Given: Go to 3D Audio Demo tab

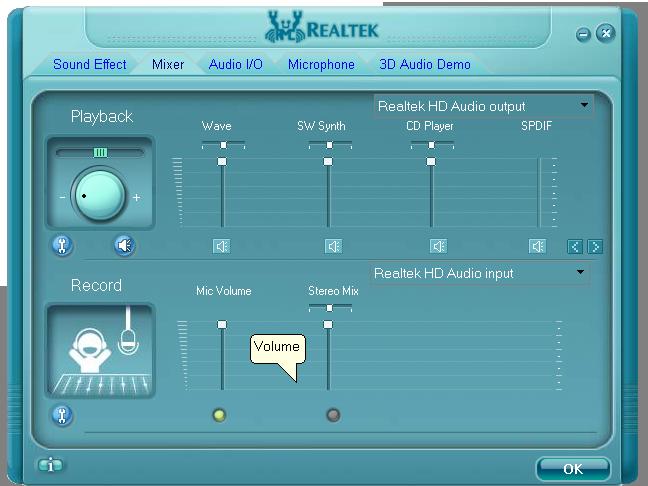Looking at the screenshot, I should coord(425,64).
